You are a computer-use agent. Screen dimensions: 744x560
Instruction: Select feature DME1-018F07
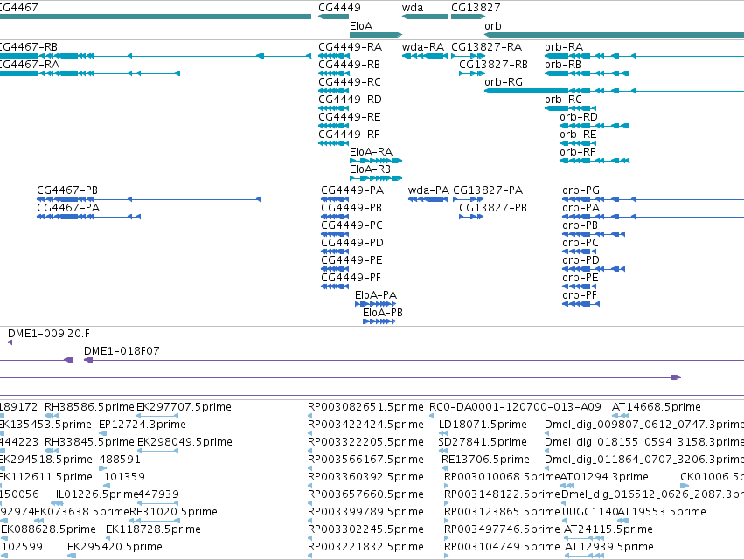[x=414, y=360]
